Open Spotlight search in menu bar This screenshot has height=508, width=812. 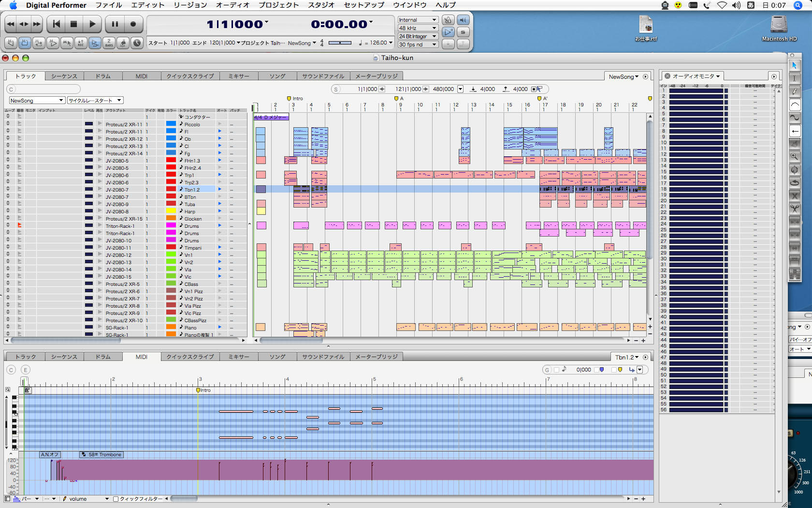coord(797,5)
